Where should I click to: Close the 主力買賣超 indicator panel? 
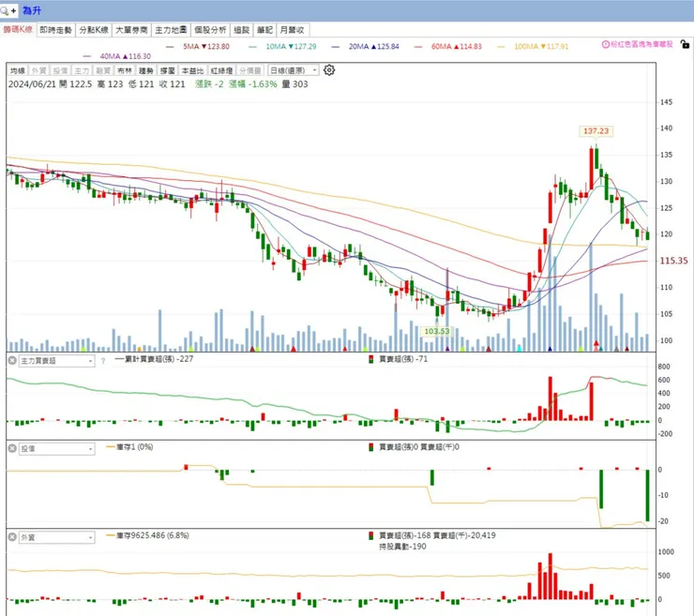point(12,361)
